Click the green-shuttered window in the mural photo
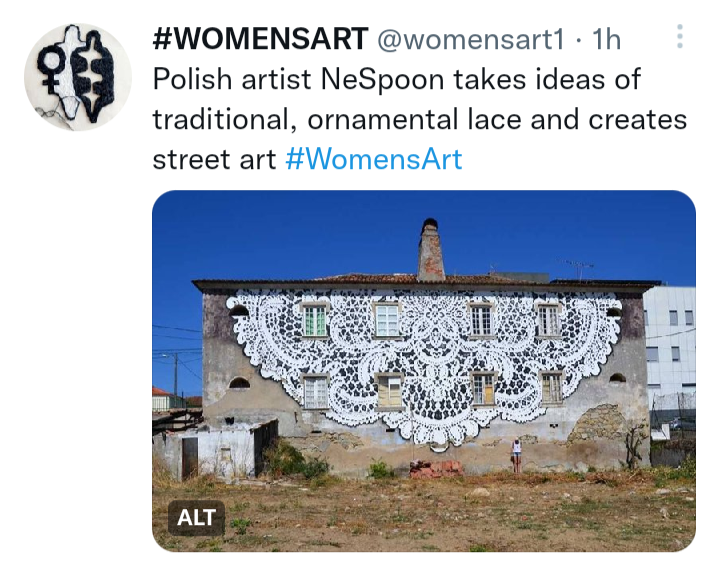Viewport: 720px width, 572px height. [315, 320]
